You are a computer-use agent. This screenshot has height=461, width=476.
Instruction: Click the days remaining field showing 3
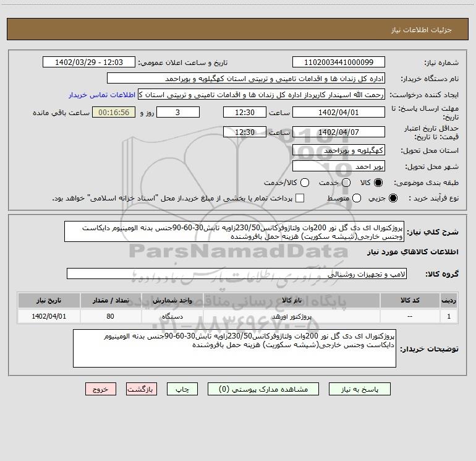coord(178,113)
